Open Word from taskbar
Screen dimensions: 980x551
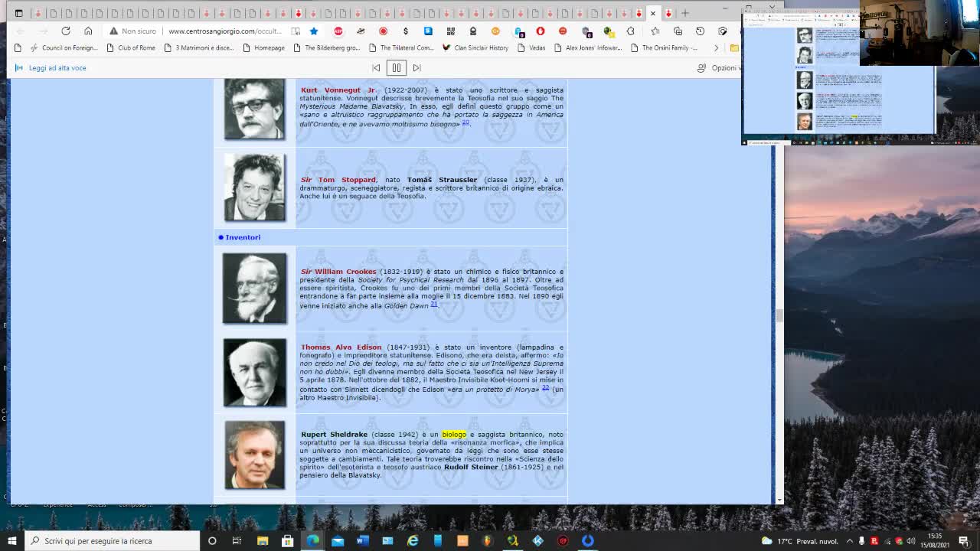pyautogui.click(x=363, y=540)
